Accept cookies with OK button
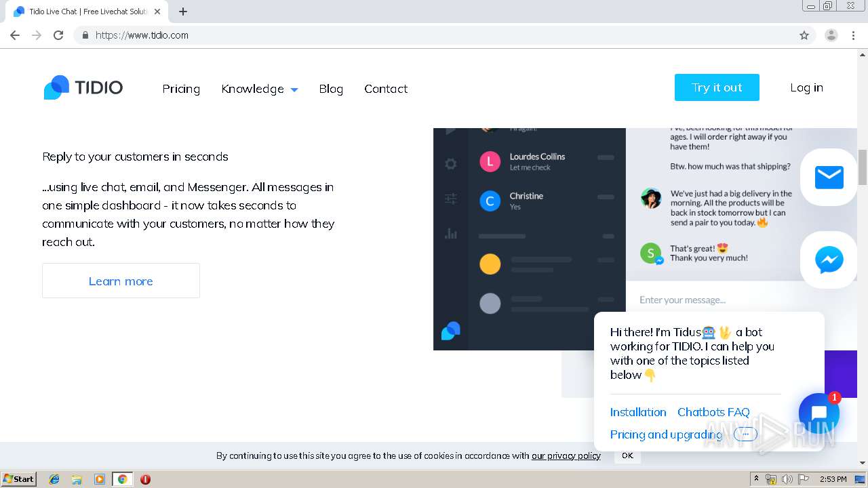The height and width of the screenshot is (488, 868). [627, 455]
